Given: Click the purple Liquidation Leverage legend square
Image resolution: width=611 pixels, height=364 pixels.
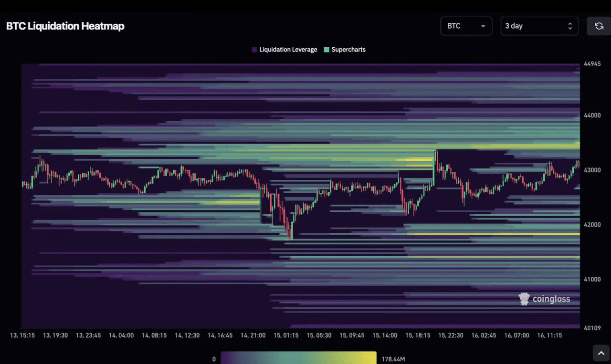Looking at the screenshot, I should click(x=254, y=49).
